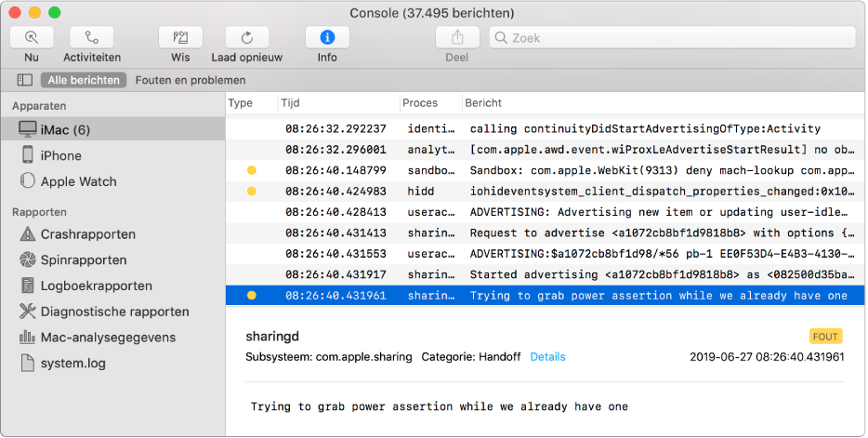The image size is (868, 438).
Task: Toggle the sidebar visibility icon
Action: [25, 80]
